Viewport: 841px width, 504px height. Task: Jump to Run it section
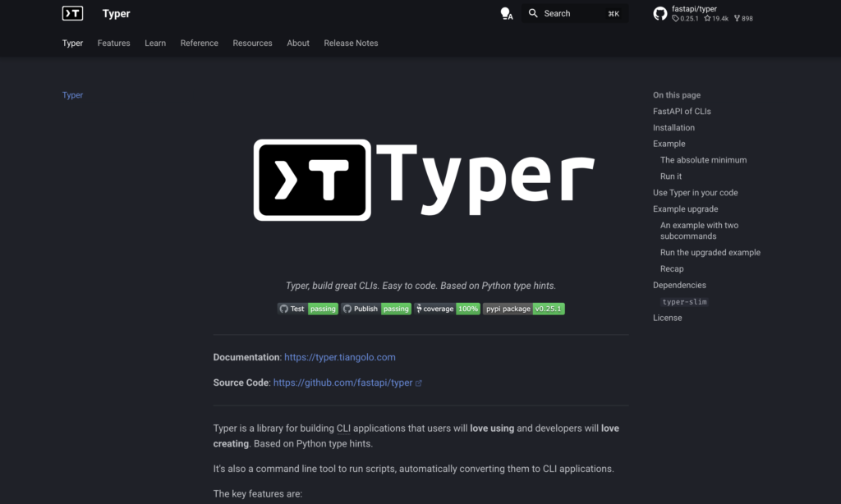671,176
